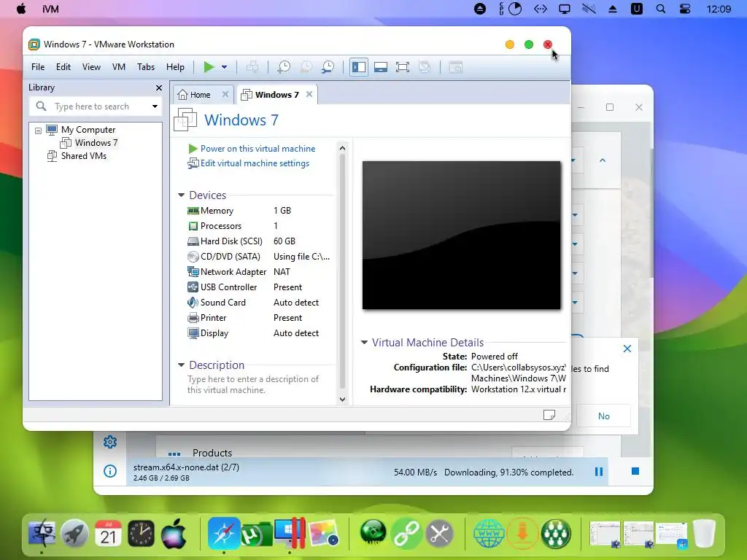
Task: Close the Library panel
Action: [159, 87]
